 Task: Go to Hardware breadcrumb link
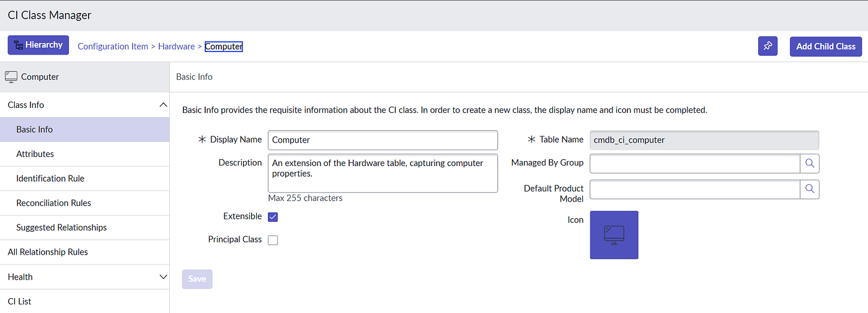(176, 46)
